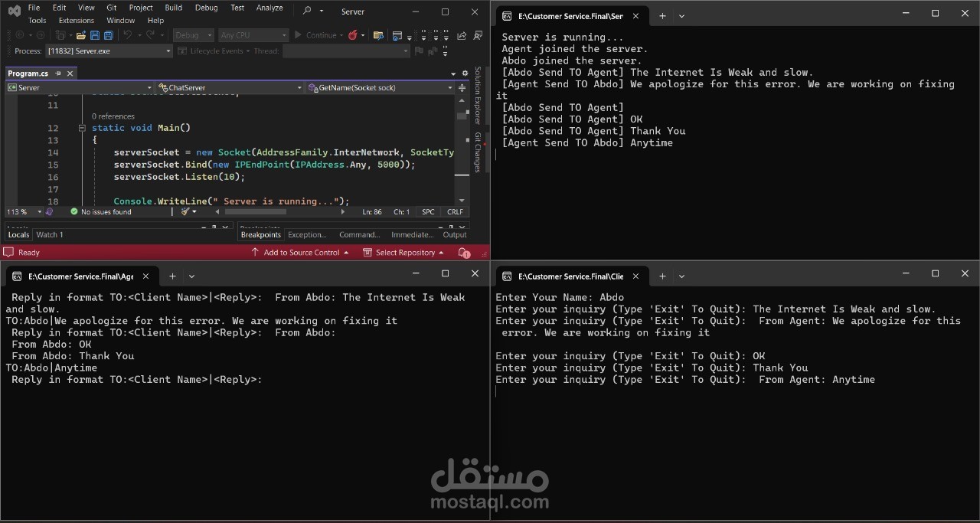The image size is (980, 523).
Task: Click the Thread selection combo box
Action: tap(345, 51)
